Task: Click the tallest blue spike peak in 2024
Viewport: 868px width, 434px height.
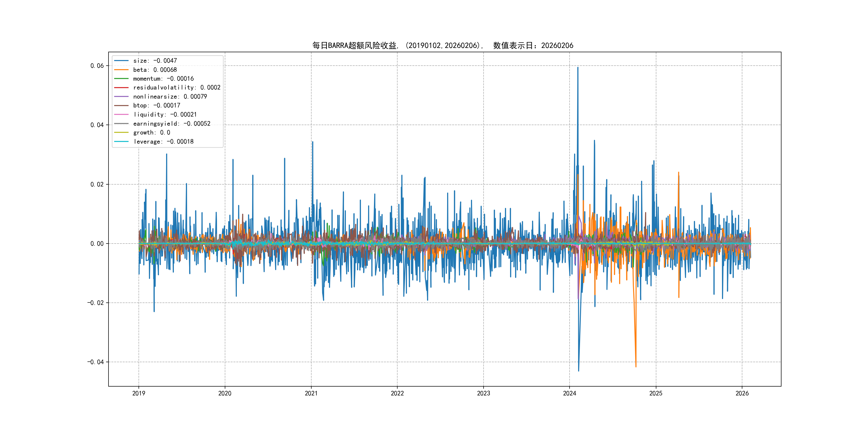Action: coord(578,68)
